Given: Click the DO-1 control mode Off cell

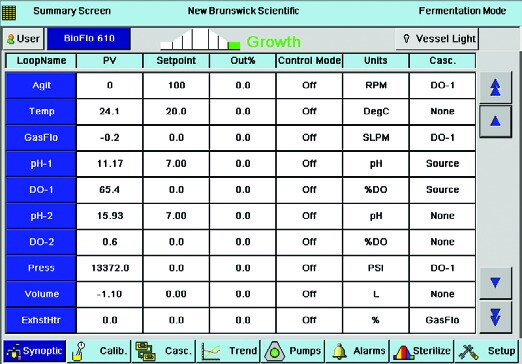Looking at the screenshot, I should pos(309,190).
